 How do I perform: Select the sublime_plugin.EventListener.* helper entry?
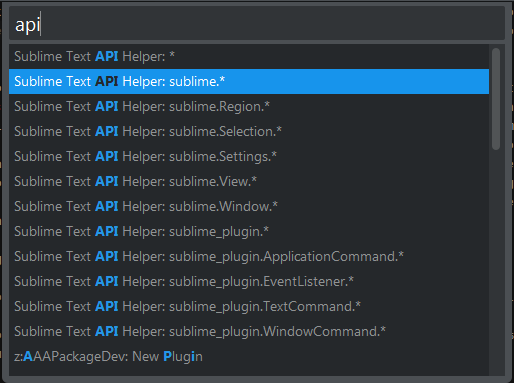pos(249,281)
